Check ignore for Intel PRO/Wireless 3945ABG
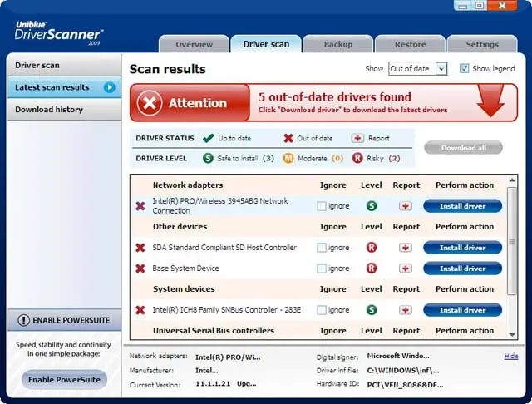532x404 pixels. pos(322,206)
